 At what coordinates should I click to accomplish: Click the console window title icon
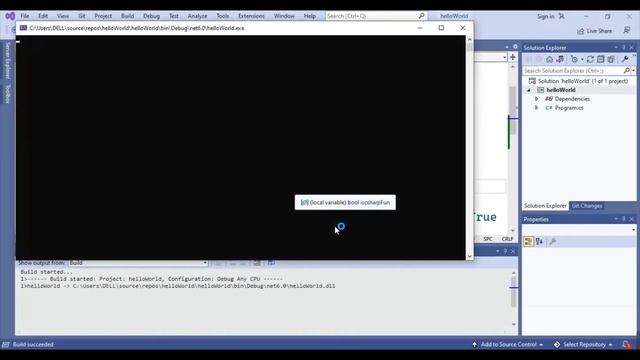tap(23, 28)
